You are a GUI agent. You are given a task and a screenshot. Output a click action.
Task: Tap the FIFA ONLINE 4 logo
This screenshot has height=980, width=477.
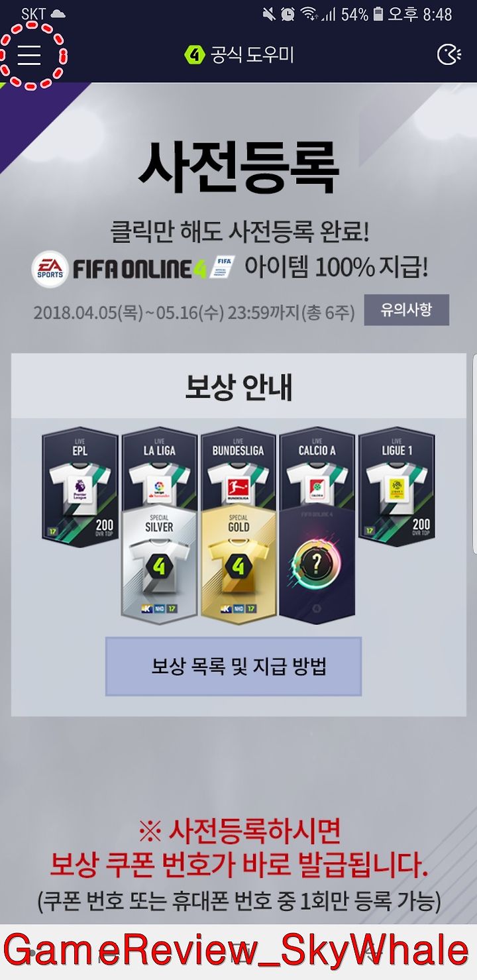(x=154, y=269)
